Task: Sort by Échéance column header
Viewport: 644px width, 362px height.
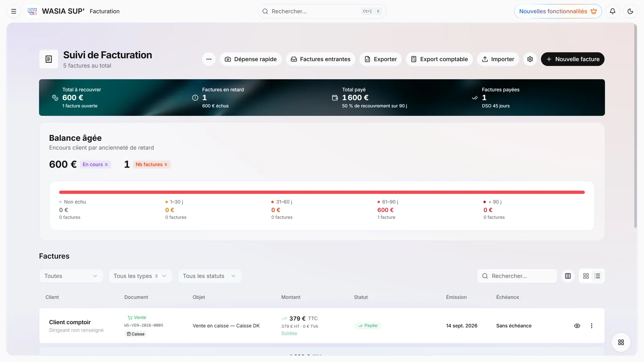Action: tap(508, 297)
